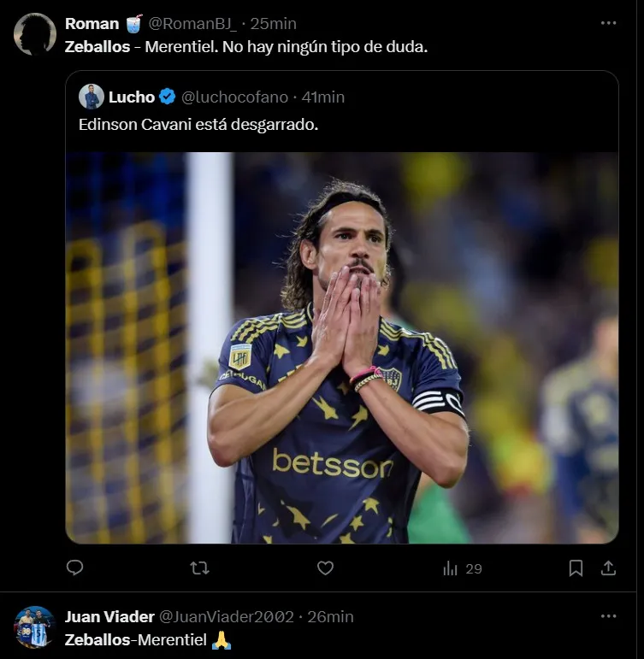Open quoted tweet text about Edinson Cavani
644x659 pixels.
[x=198, y=125]
